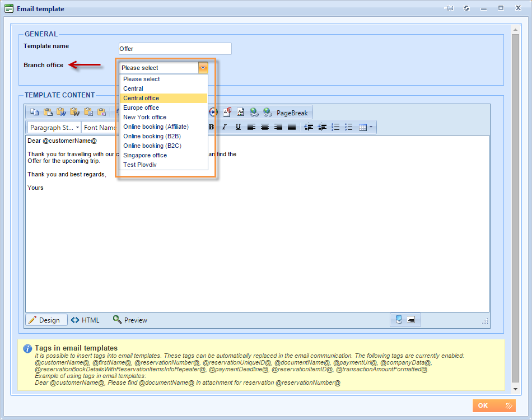Insert a PageBreak from the toolbar
Screen dimensions: 532x420
click(x=292, y=113)
